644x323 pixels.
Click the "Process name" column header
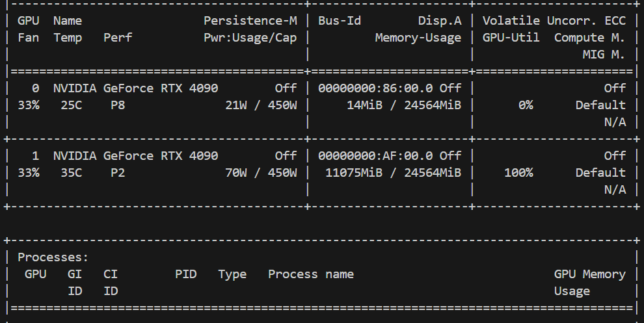(311, 274)
